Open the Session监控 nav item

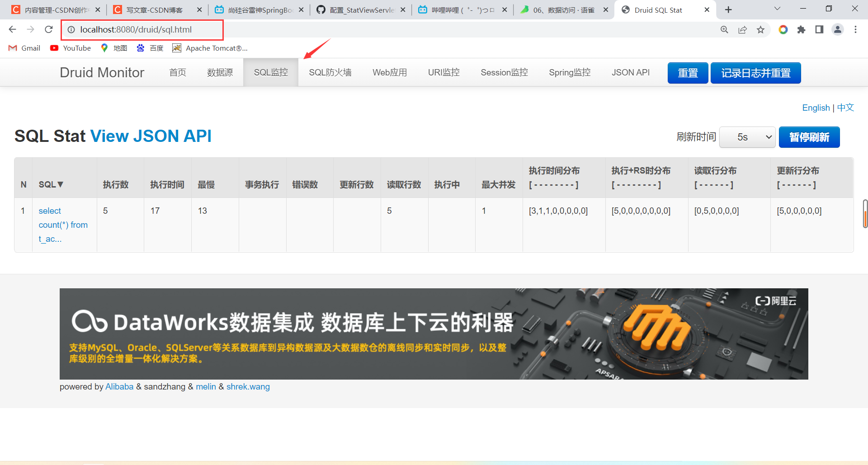click(504, 72)
